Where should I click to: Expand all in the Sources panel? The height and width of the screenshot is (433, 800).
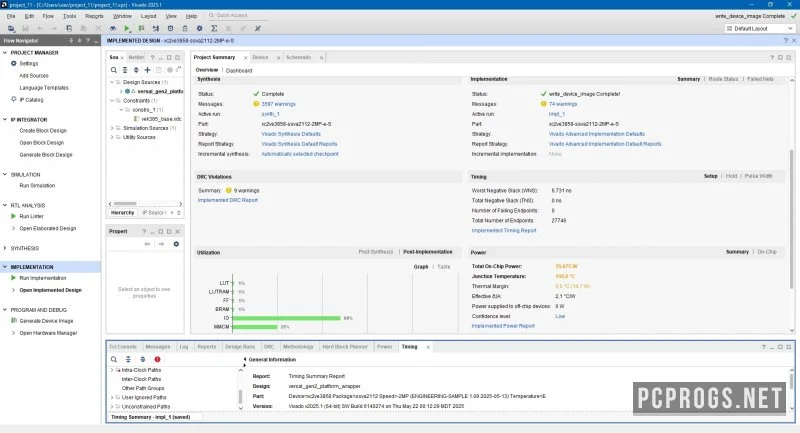(x=136, y=70)
